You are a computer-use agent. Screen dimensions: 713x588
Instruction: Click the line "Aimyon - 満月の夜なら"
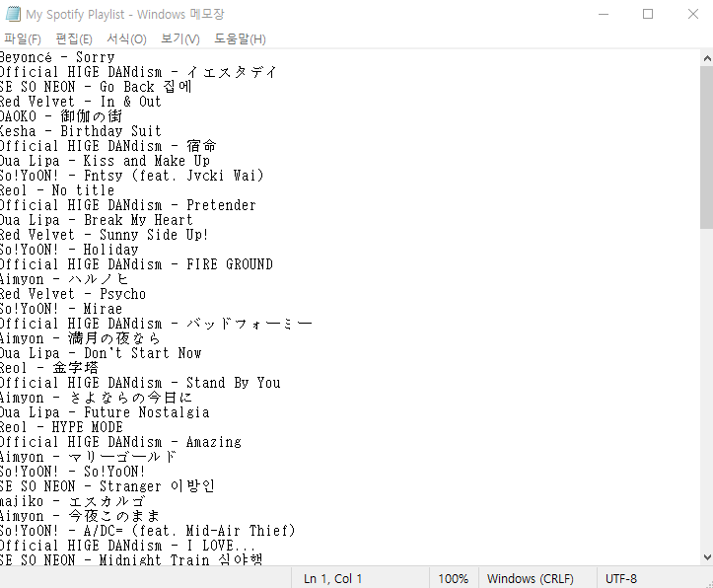pyautogui.click(x=80, y=338)
